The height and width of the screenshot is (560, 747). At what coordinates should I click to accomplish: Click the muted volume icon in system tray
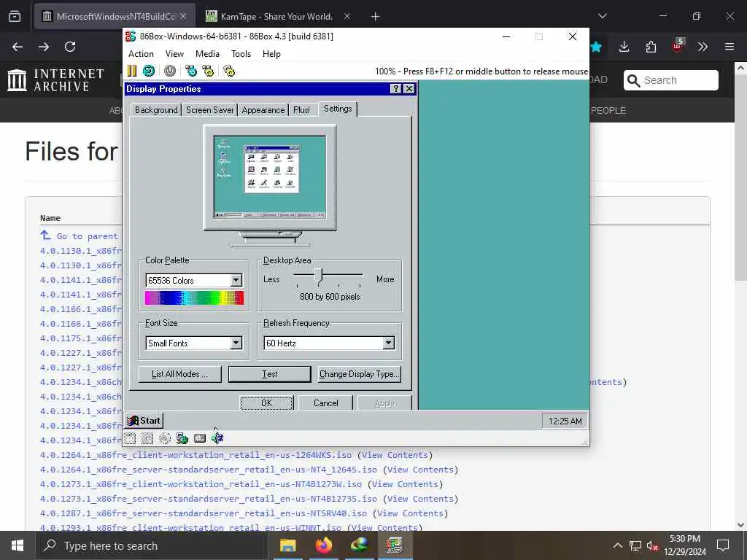[652, 545]
